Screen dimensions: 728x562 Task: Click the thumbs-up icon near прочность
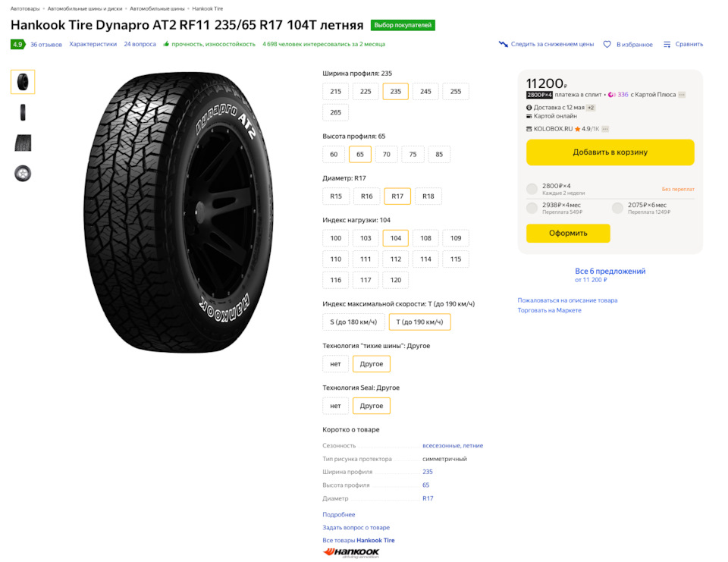click(x=166, y=44)
